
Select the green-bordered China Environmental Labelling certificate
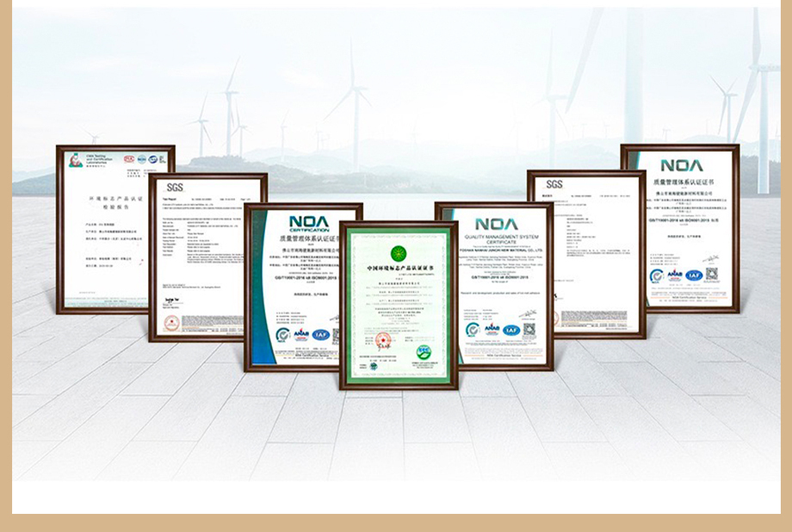[x=399, y=305]
